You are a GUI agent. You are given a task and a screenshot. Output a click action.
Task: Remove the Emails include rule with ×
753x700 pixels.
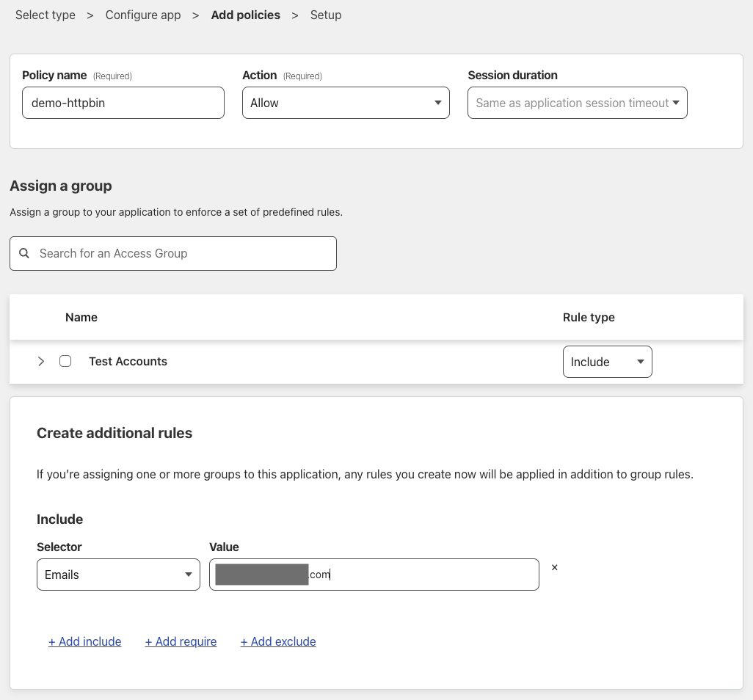coord(554,567)
